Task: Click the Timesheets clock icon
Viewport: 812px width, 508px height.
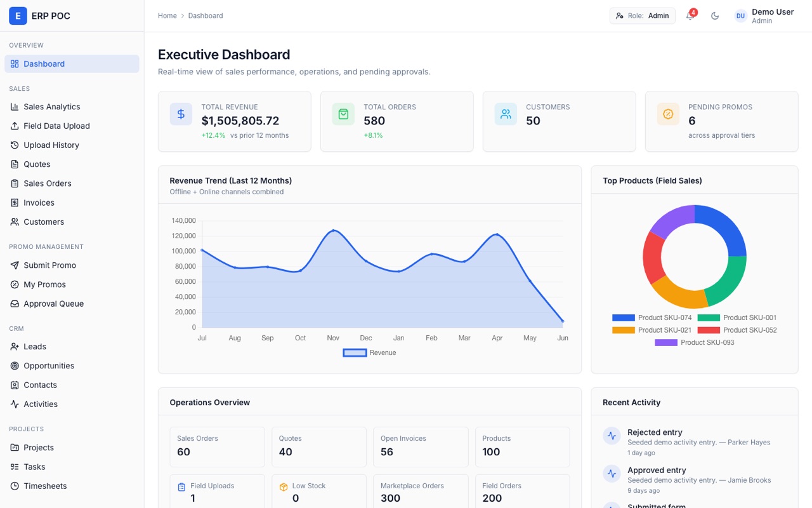Action: pos(15,486)
